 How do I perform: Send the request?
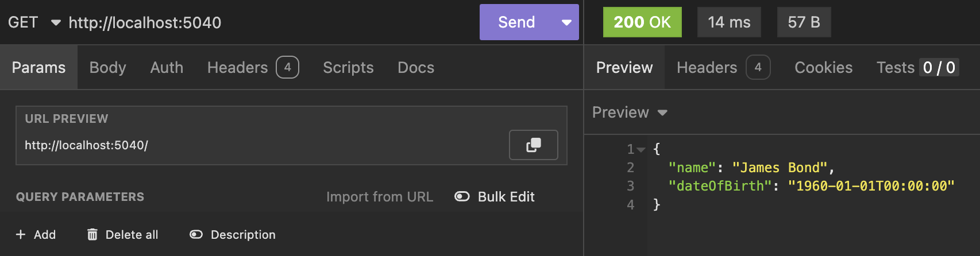(x=516, y=22)
